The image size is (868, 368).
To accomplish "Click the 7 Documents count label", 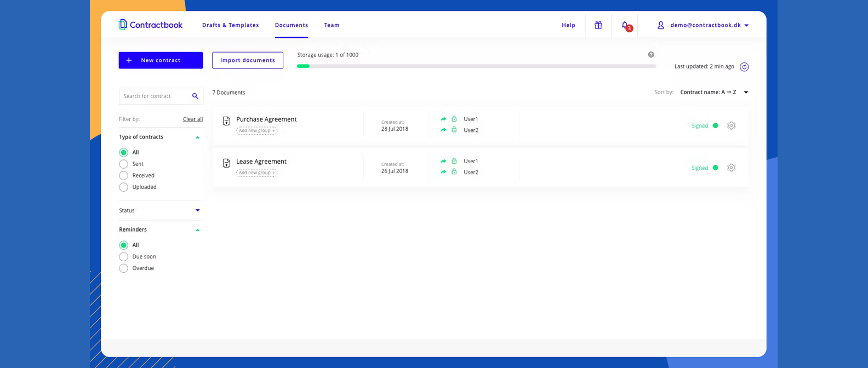I will 229,93.
